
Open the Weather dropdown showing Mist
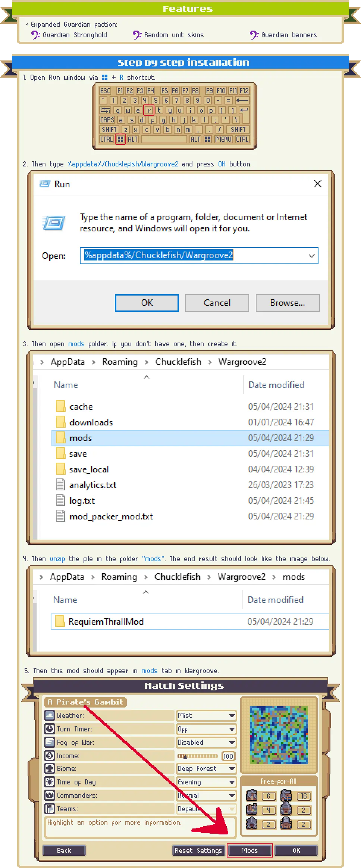pos(207,715)
